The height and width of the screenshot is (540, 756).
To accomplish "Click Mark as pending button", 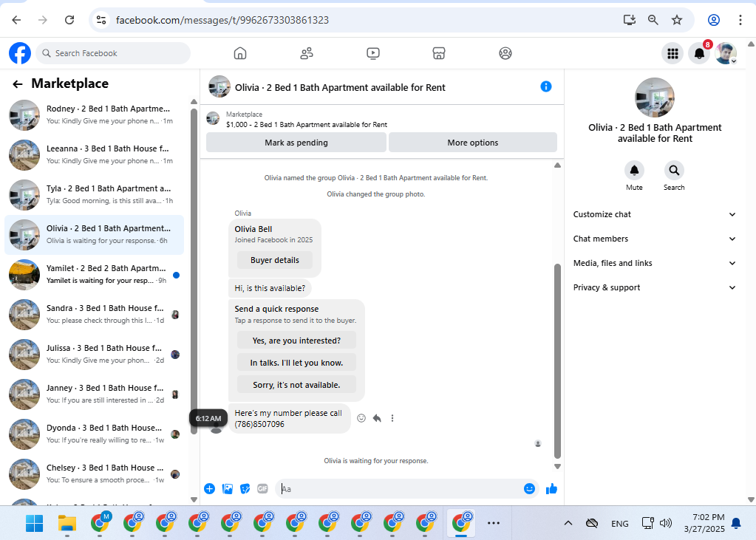I will pos(296,143).
